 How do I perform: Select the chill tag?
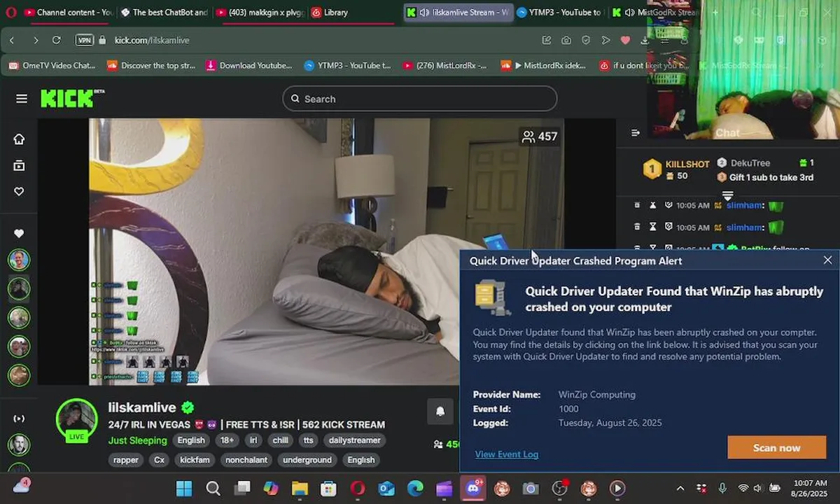pos(280,440)
